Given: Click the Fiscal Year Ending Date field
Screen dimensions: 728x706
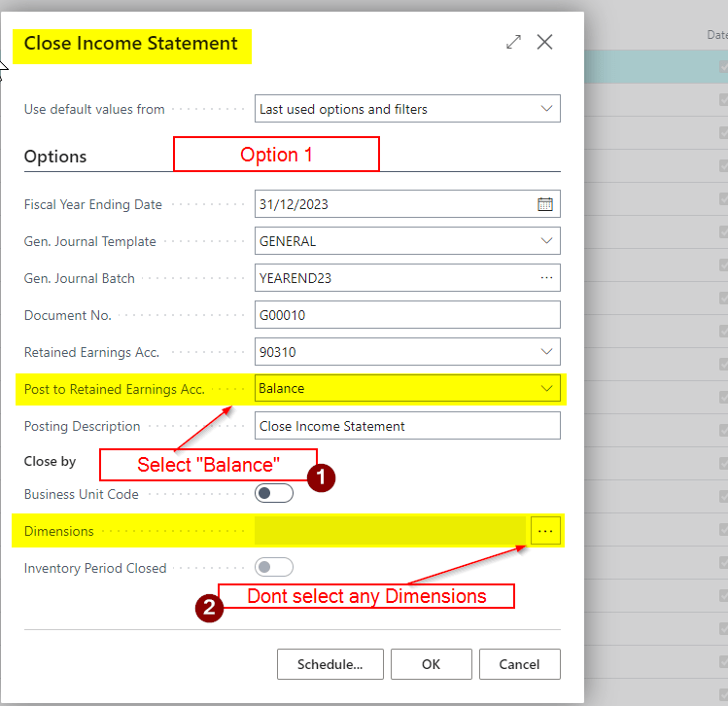Looking at the screenshot, I should click(394, 204).
